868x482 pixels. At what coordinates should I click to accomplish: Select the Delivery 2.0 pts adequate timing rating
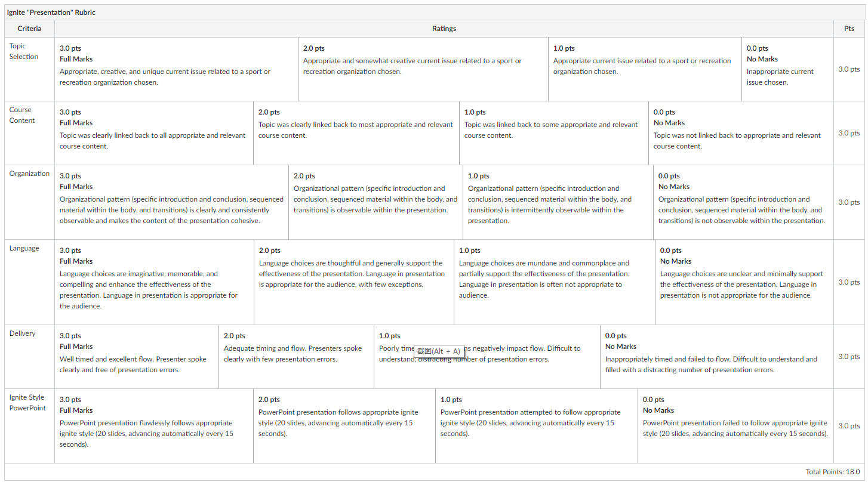point(297,357)
